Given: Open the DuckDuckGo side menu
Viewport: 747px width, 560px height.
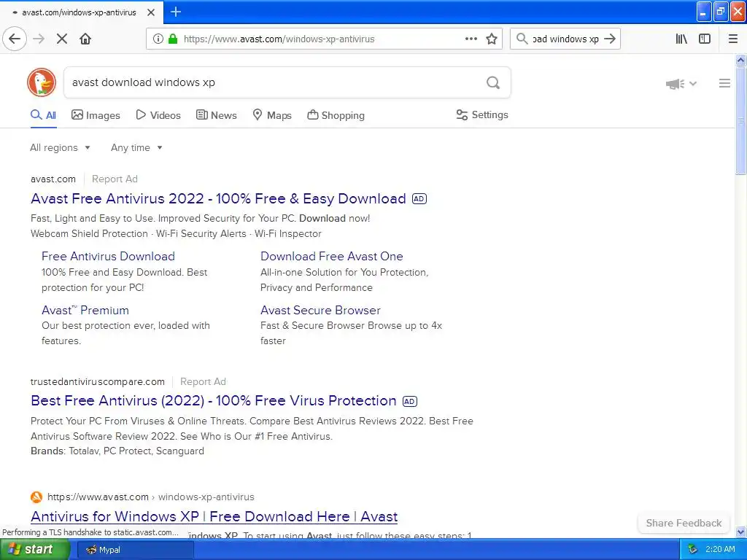Looking at the screenshot, I should [x=724, y=83].
